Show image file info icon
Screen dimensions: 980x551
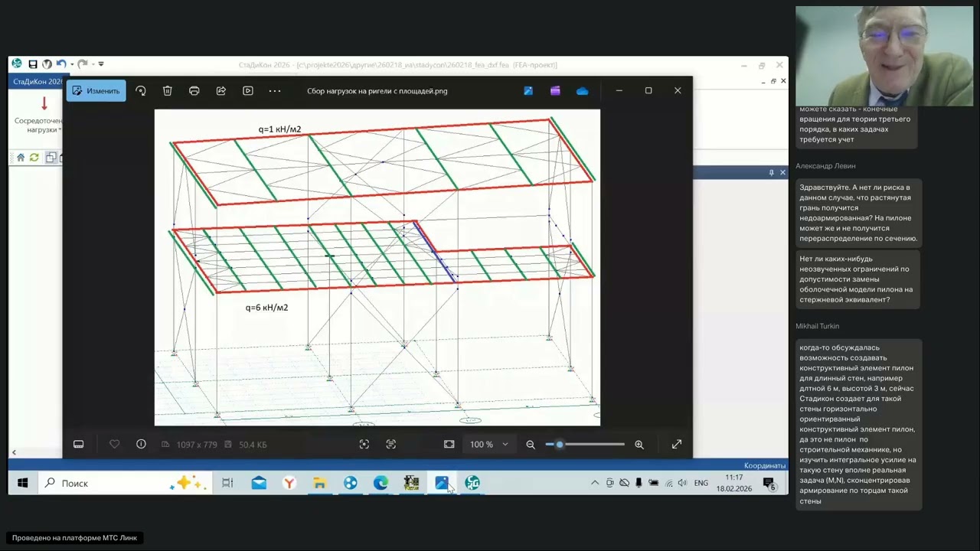(141, 444)
